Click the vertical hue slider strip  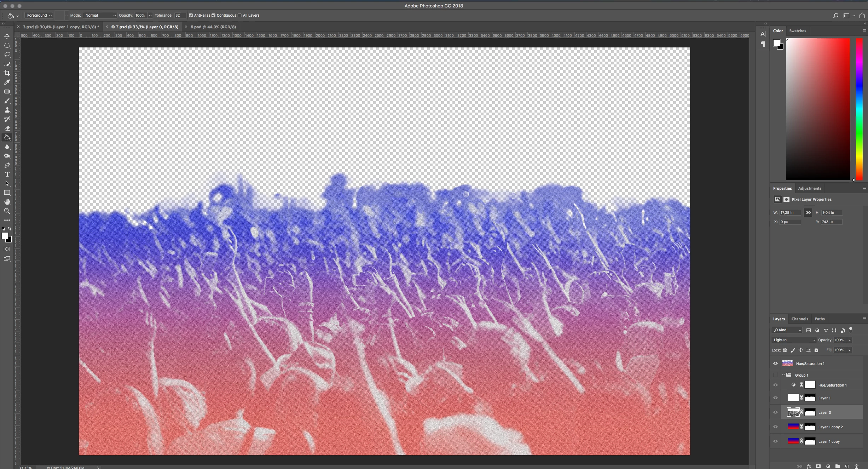(x=859, y=109)
